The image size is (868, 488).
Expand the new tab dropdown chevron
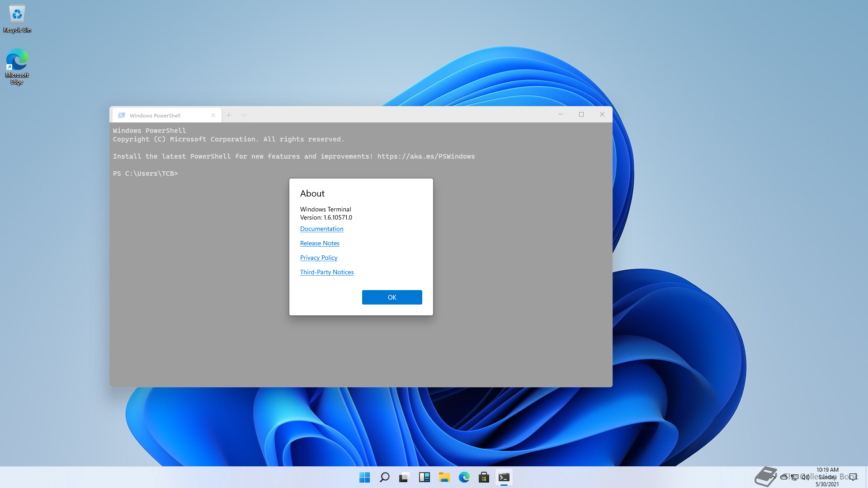[244, 115]
